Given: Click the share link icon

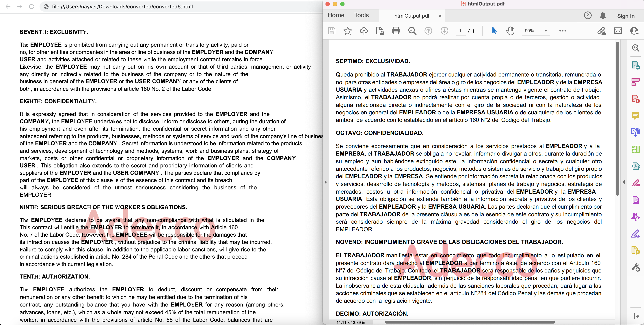Looking at the screenshot, I should click(x=602, y=31).
